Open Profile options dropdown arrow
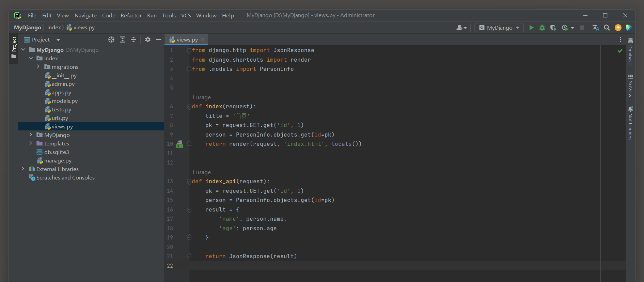 point(572,28)
